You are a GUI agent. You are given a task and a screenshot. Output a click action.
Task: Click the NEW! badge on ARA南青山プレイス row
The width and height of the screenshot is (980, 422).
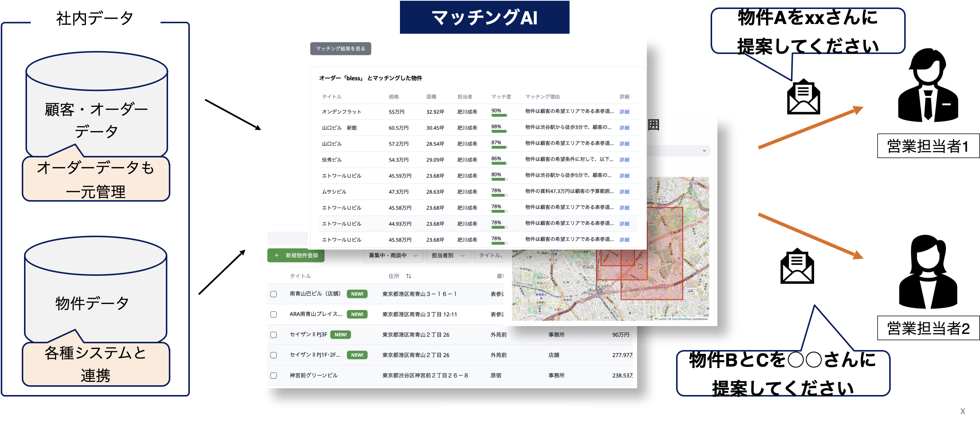click(357, 314)
